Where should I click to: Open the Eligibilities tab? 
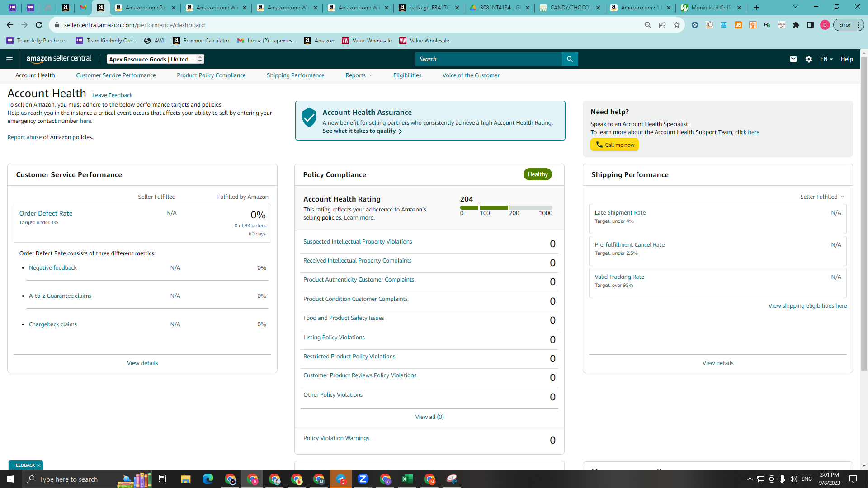[407, 75]
